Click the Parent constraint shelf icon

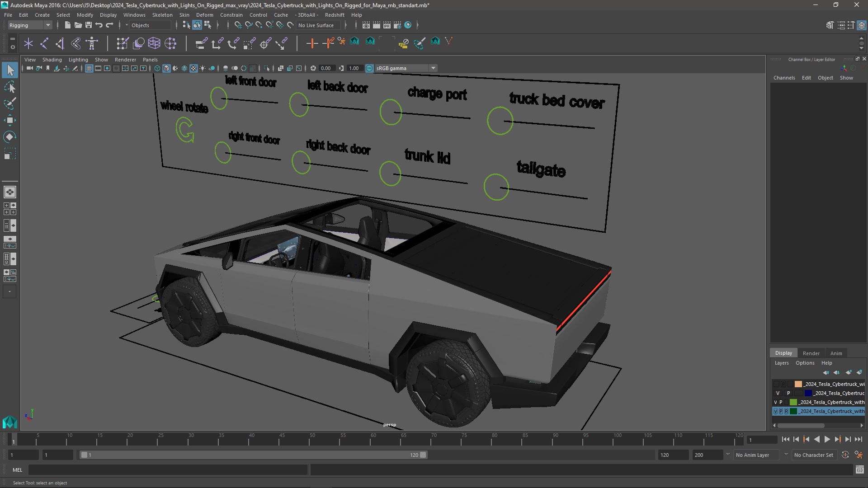tap(201, 43)
